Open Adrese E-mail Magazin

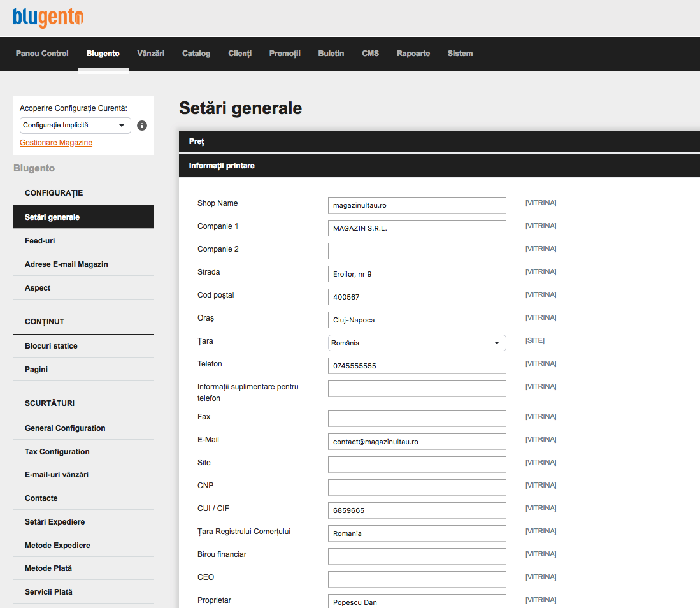83,264
